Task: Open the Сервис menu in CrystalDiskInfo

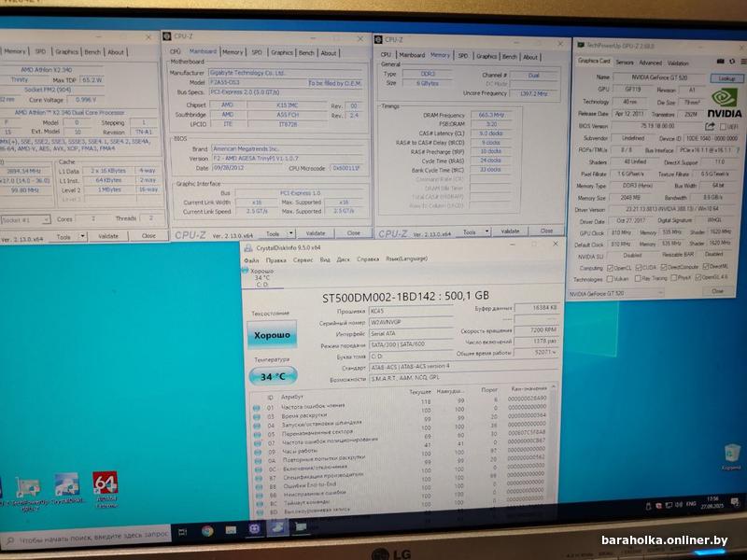Action: (x=303, y=260)
